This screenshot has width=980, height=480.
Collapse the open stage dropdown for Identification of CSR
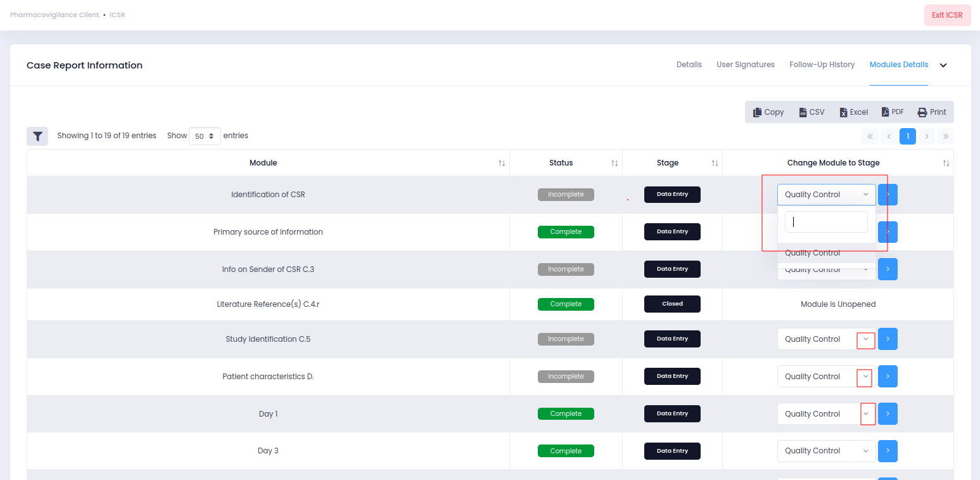pyautogui.click(x=827, y=195)
